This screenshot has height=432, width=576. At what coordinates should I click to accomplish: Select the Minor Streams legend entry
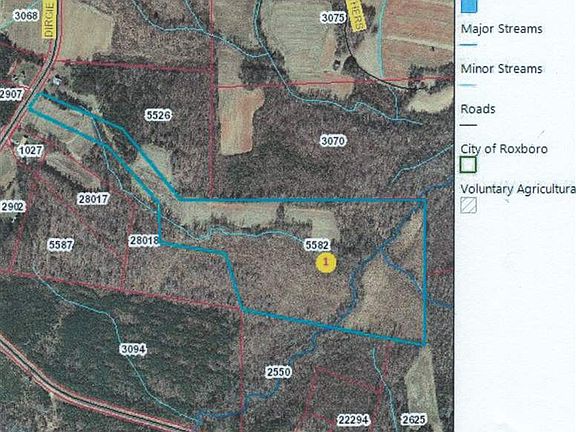point(501,69)
